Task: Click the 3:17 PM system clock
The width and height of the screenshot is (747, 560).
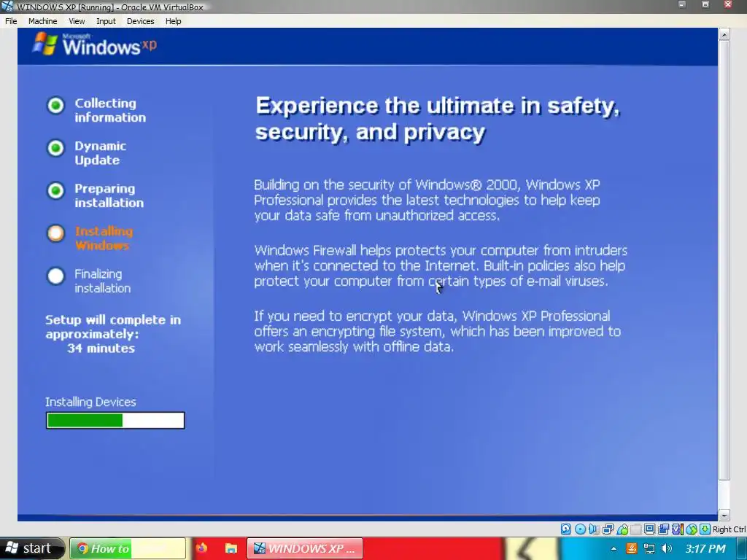Action: click(705, 548)
